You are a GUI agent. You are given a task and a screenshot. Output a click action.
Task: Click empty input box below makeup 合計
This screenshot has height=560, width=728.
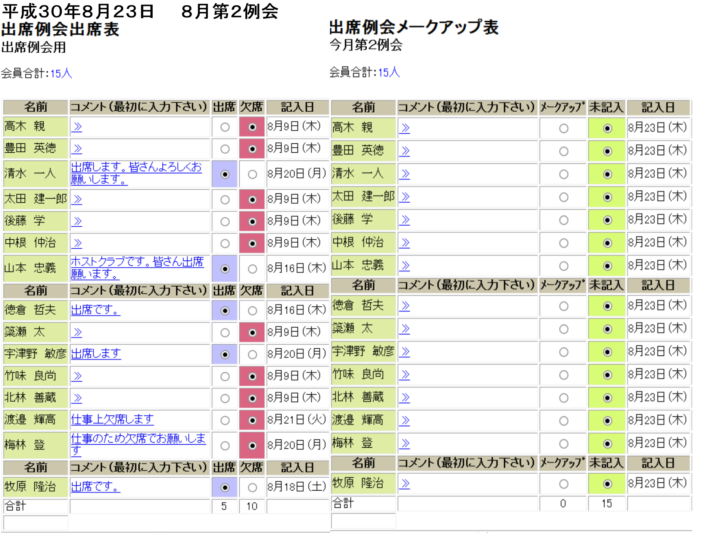click(x=364, y=521)
